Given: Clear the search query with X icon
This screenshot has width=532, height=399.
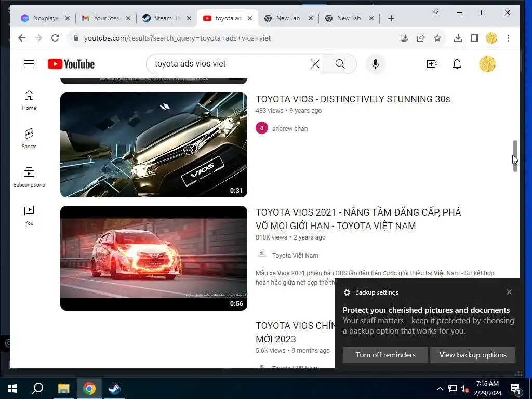Looking at the screenshot, I should (x=315, y=64).
